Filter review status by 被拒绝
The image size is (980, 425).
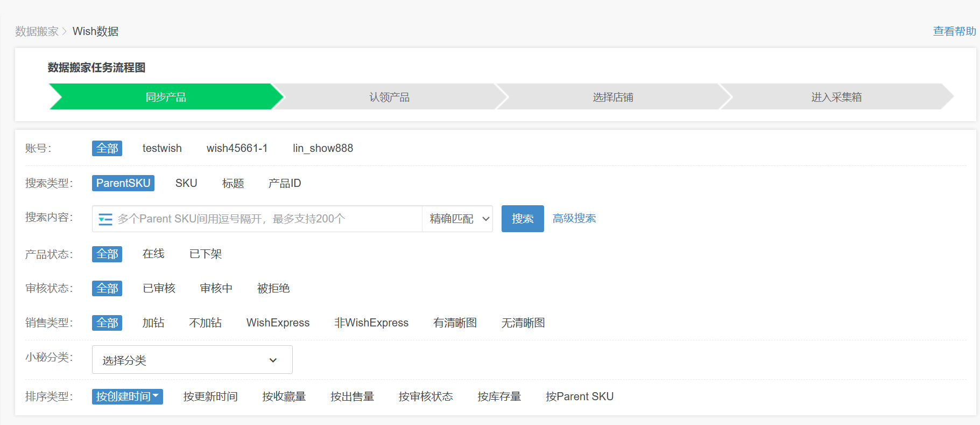click(273, 288)
